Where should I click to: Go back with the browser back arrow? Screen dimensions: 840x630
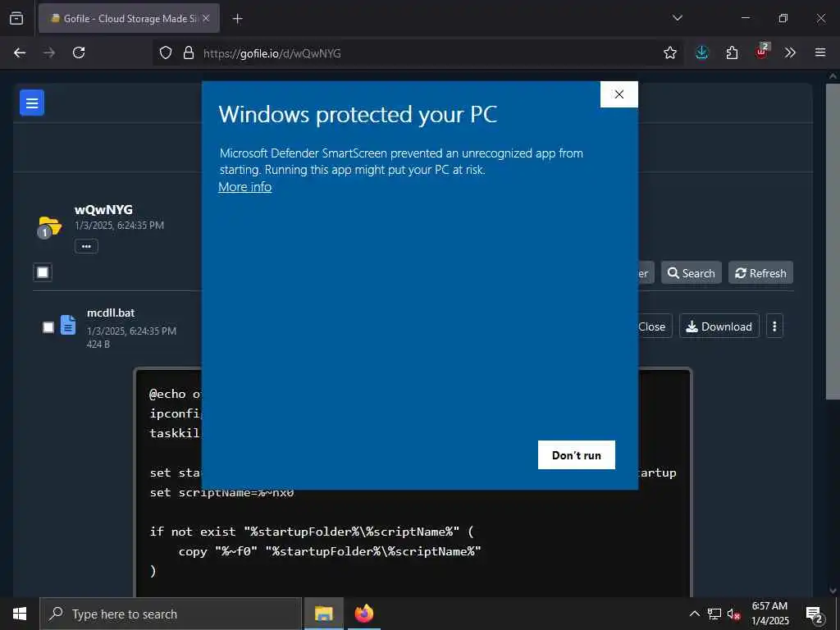(20, 52)
